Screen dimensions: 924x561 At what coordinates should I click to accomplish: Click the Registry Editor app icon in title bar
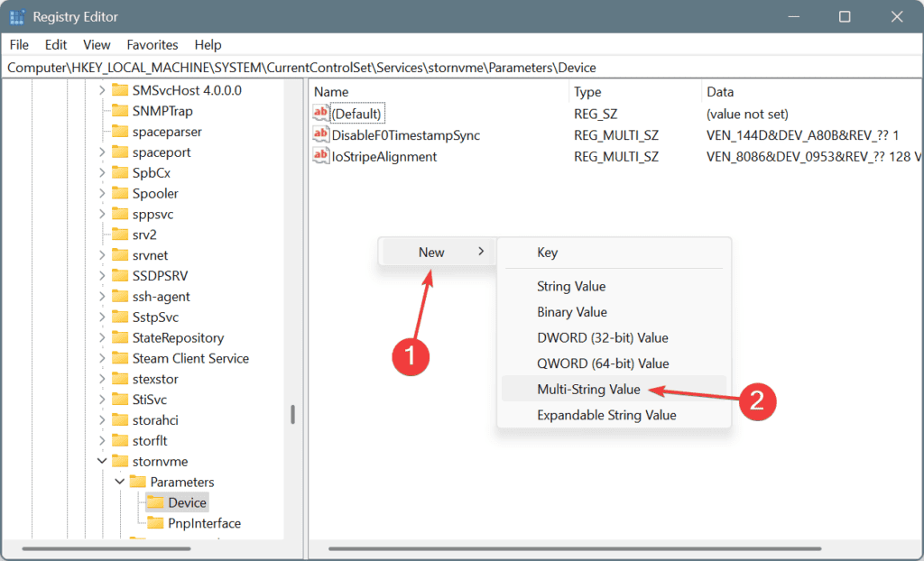pos(18,16)
